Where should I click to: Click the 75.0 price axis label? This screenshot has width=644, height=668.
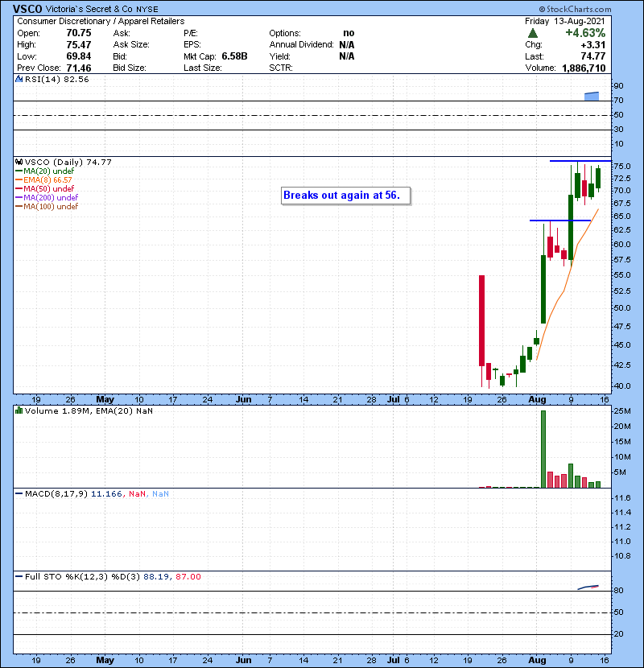[x=622, y=166]
